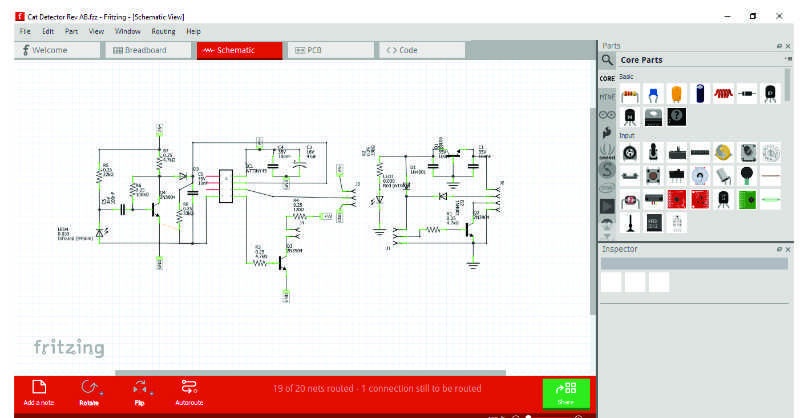Click the Parts list vertical scrollbar
Image resolution: width=800 pixels, height=418 pixels.
(788, 86)
